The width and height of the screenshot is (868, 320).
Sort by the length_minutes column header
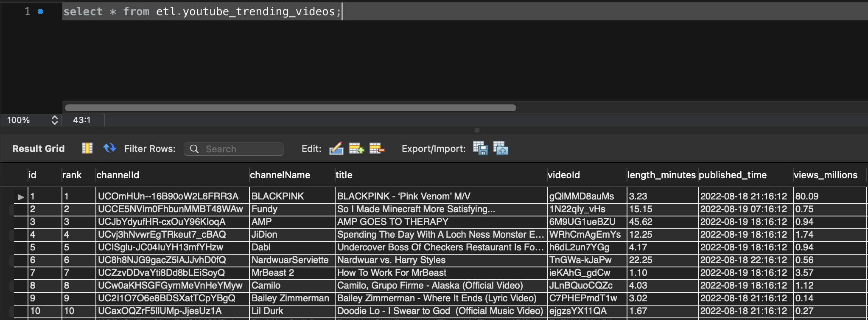[661, 175]
